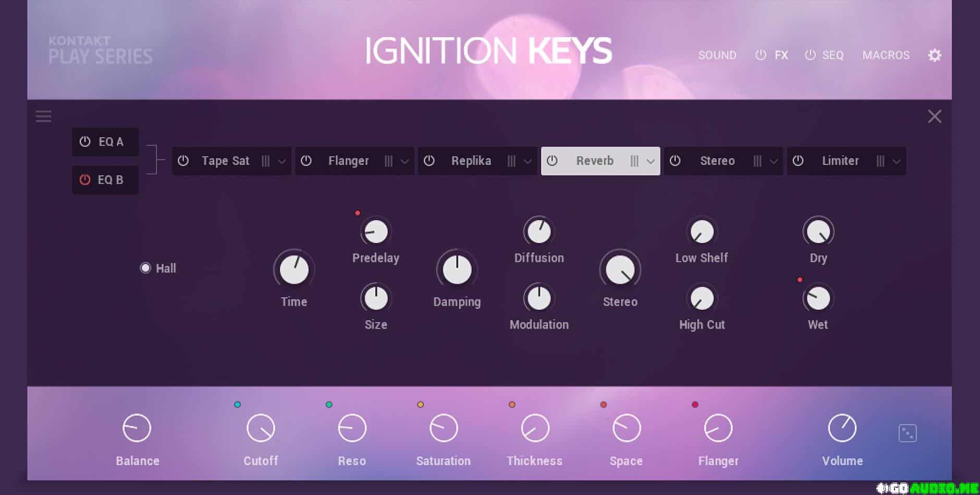This screenshot has height=495, width=980.
Task: Click the Cutoff macro knob
Action: pos(261,428)
